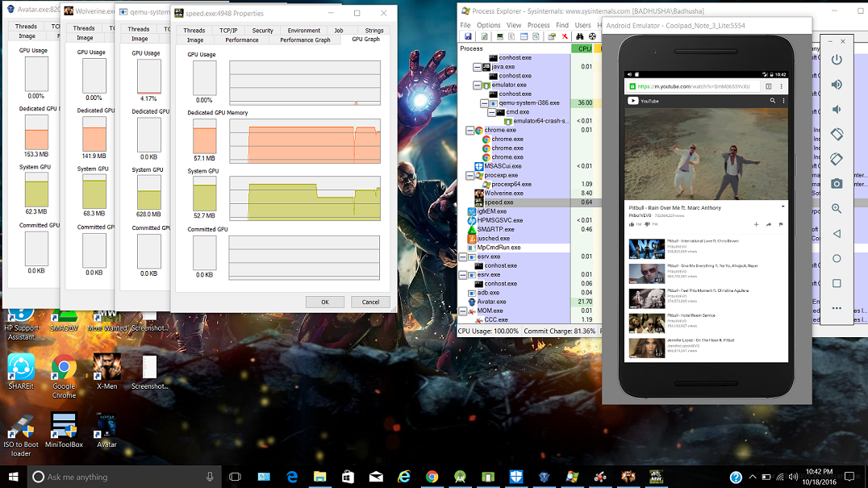
Task: Open the File menu in Process Explorer
Action: coord(465,26)
